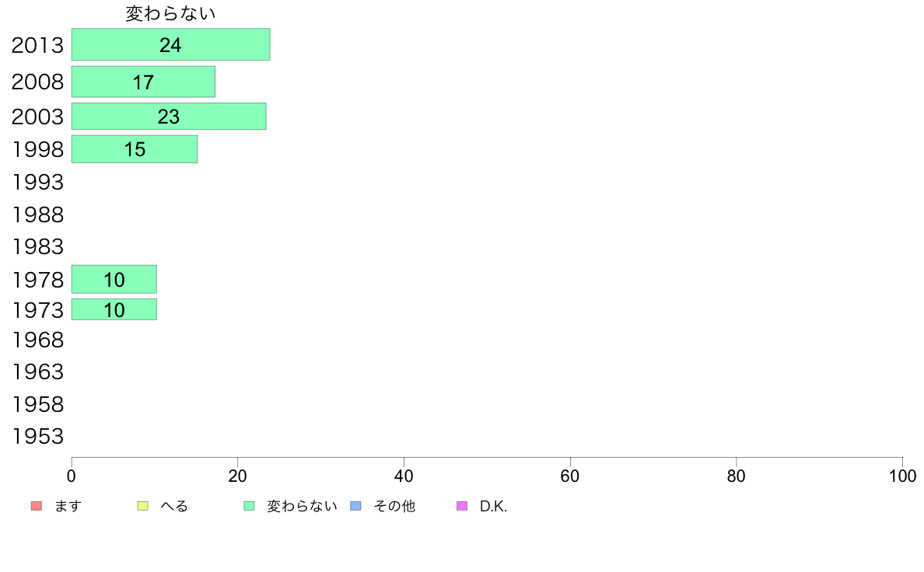Click the 1993 year label

click(x=37, y=182)
